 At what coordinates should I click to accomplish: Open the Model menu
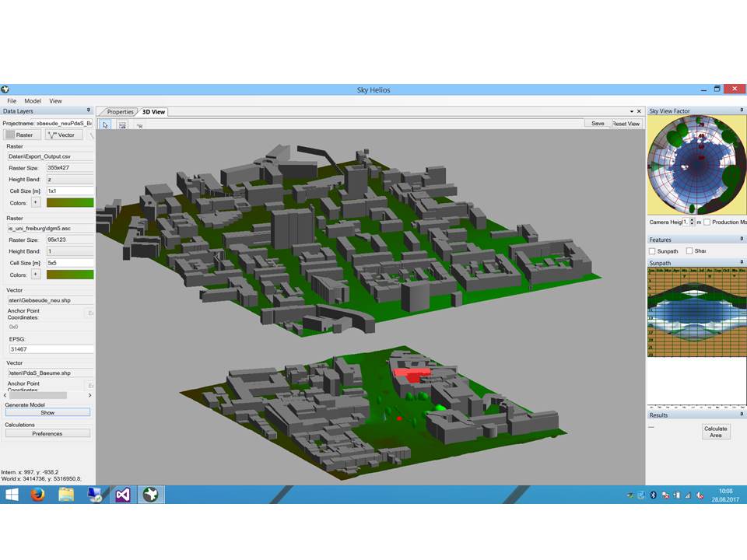pos(33,101)
